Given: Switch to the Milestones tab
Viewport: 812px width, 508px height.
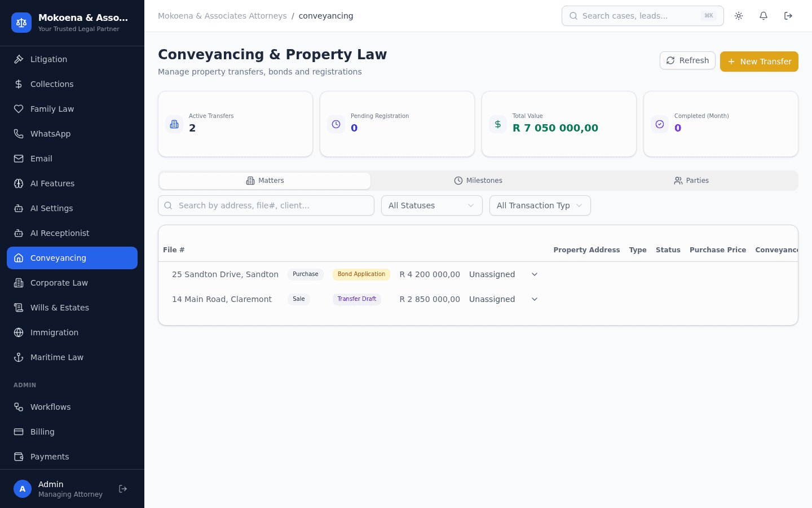Looking at the screenshot, I should [478, 181].
